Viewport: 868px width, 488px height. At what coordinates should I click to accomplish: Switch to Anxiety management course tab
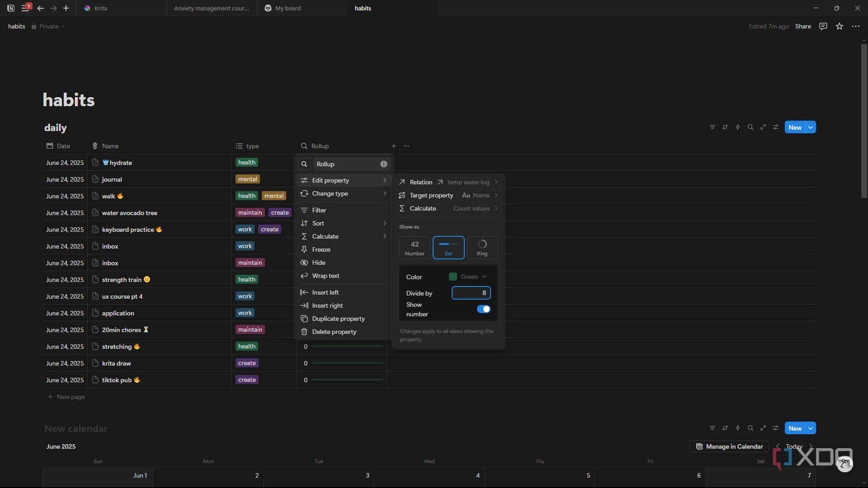tap(212, 8)
